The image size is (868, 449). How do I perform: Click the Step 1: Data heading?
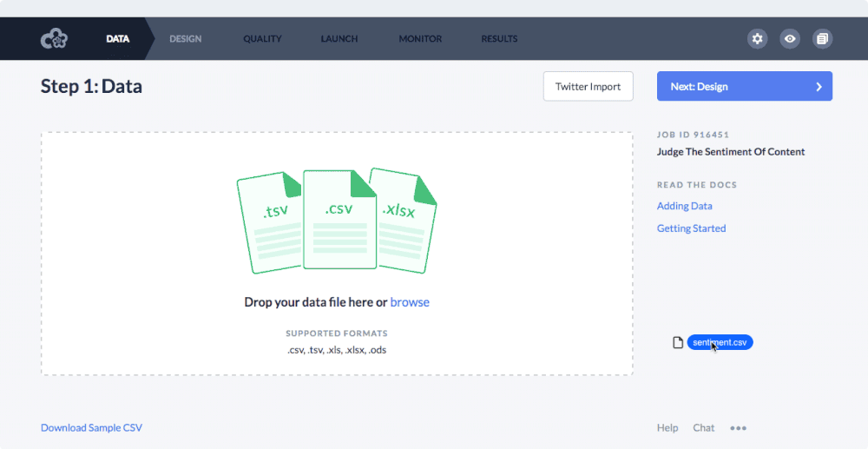91,86
